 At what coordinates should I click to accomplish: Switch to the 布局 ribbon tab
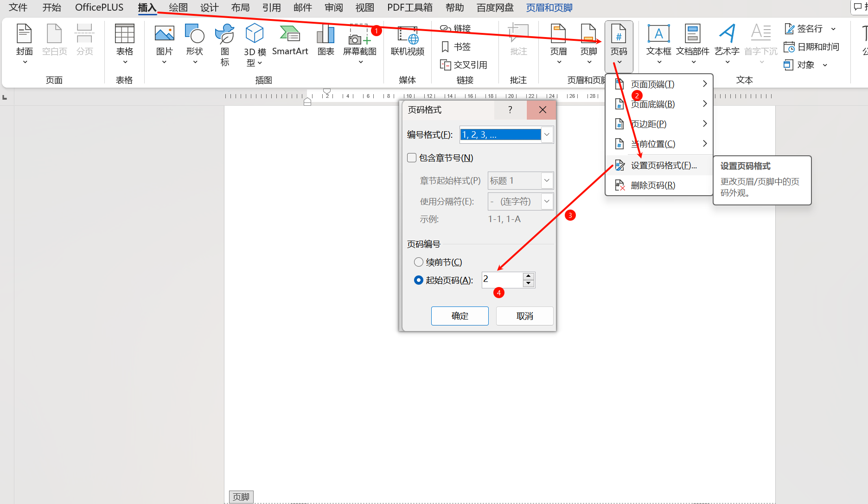click(x=240, y=7)
